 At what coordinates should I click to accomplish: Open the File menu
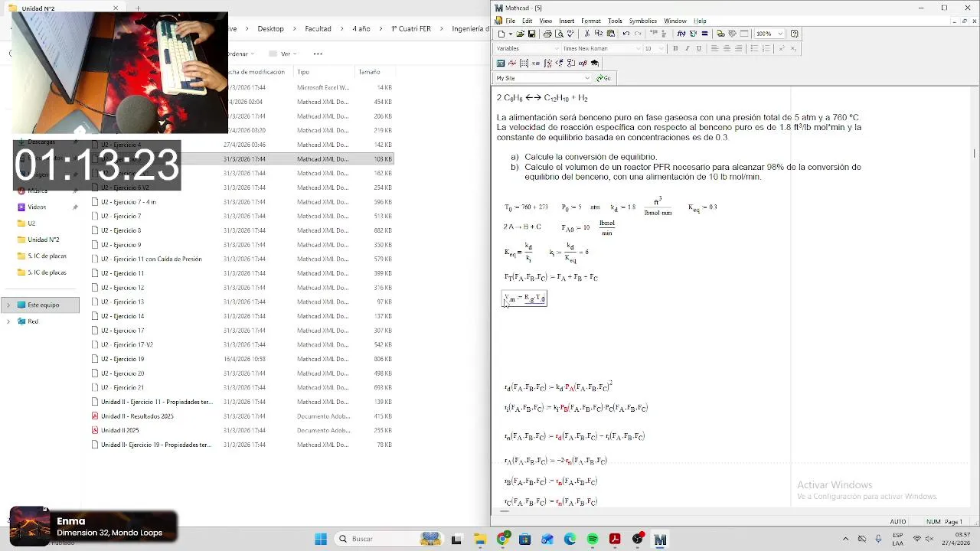(x=510, y=21)
